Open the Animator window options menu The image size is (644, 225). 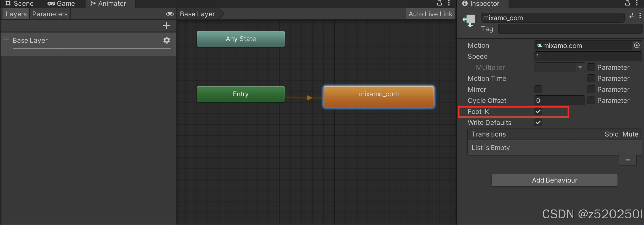click(449, 3)
